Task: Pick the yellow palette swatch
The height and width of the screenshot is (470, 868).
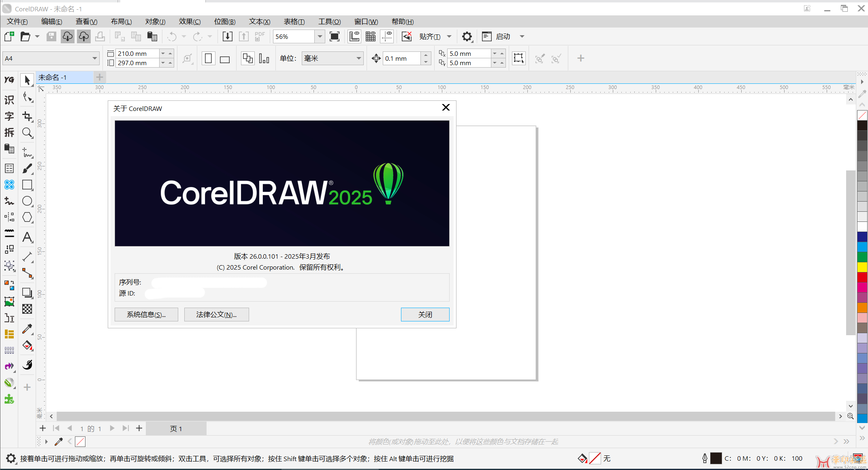Action: (862, 267)
